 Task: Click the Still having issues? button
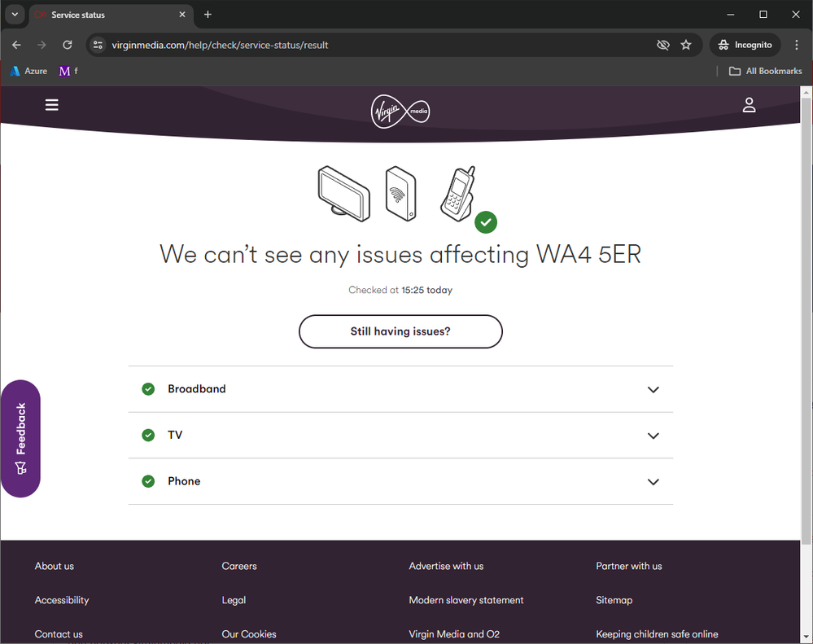click(x=400, y=331)
